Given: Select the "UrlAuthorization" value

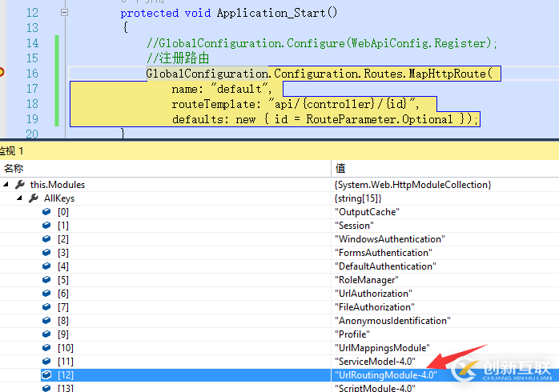Looking at the screenshot, I should point(374,294).
